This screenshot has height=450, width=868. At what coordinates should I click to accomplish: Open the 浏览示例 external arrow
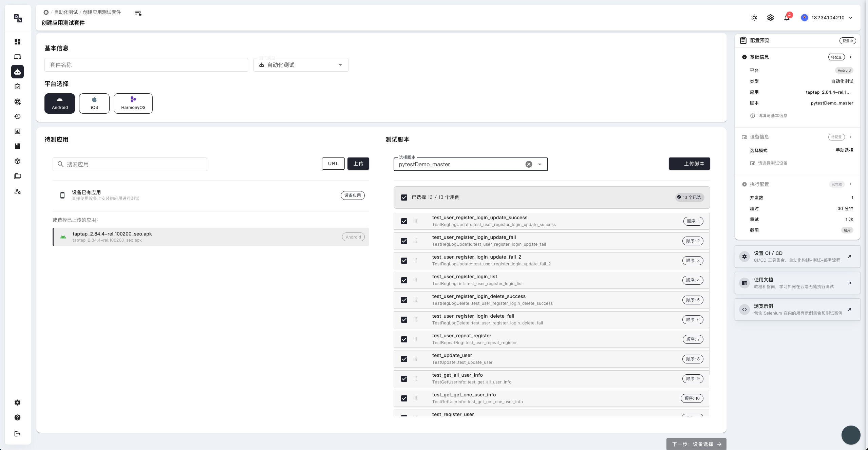click(x=849, y=310)
